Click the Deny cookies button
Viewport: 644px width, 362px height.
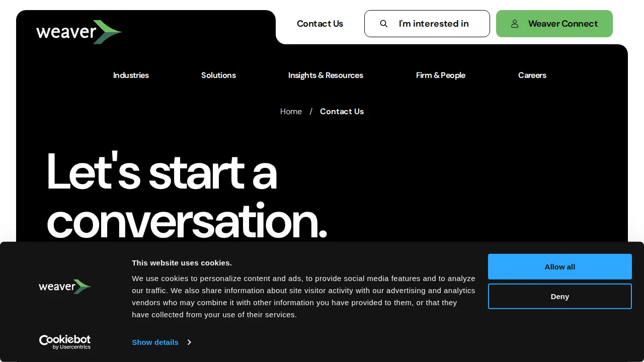pos(560,296)
